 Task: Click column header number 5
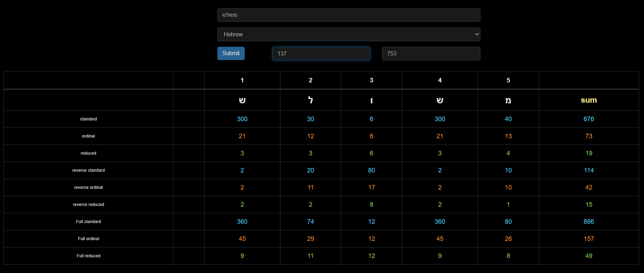pos(508,80)
